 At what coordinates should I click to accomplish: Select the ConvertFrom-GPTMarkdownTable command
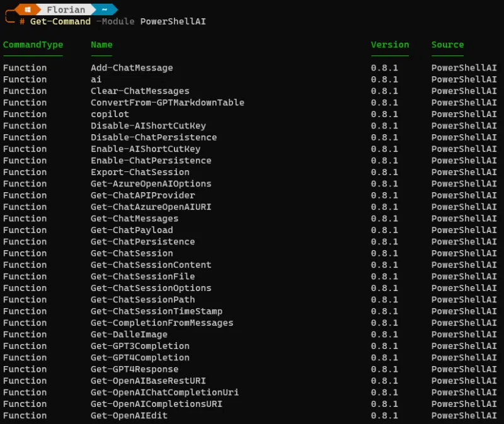tap(168, 102)
